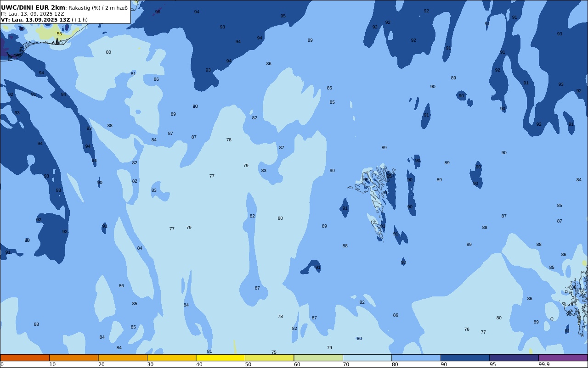Image resolution: width=588 pixels, height=368 pixels.
Task: Click the 'IT: Lau. 13. 09. 2025 12Z' line
Action: pyautogui.click(x=32, y=14)
